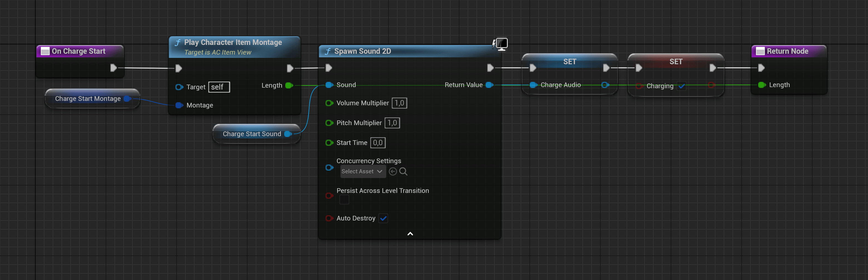This screenshot has height=280, width=868.
Task: Select Play Character Item Montage node title
Action: pyautogui.click(x=233, y=42)
